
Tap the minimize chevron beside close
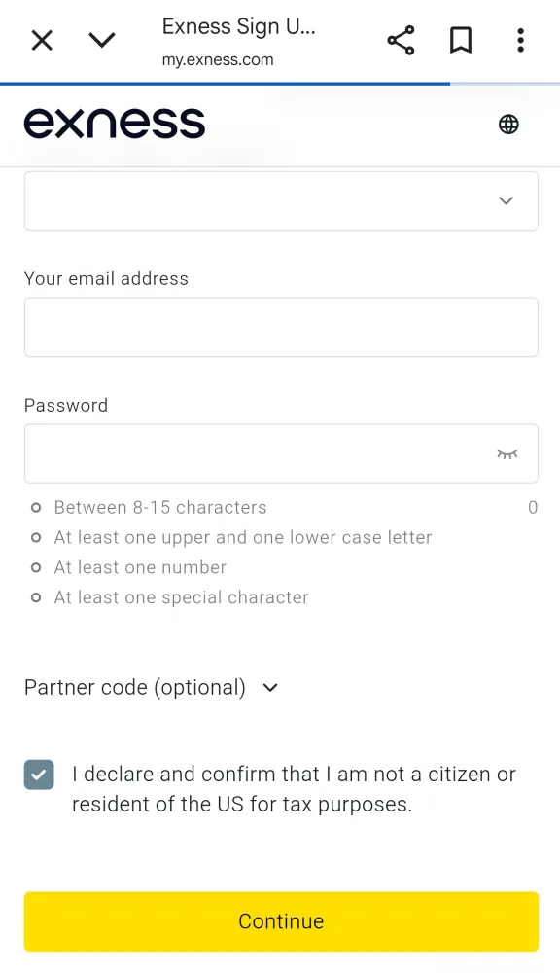pyautogui.click(x=102, y=40)
